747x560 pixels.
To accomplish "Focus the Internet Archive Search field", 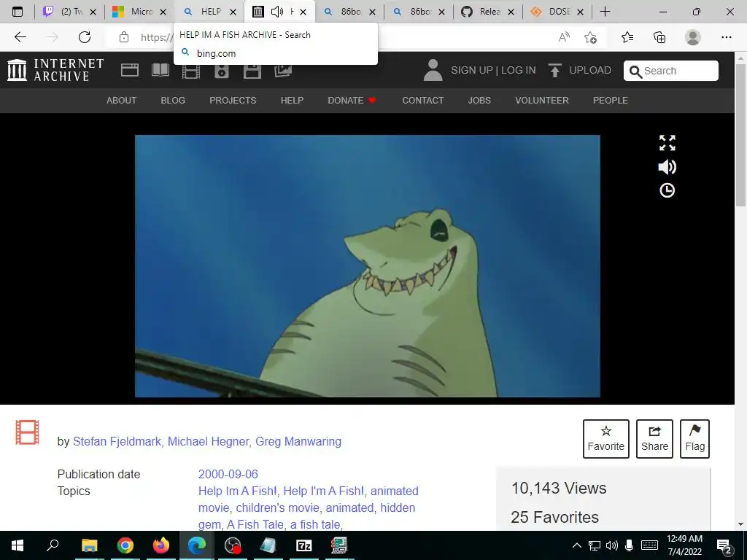I will [671, 71].
